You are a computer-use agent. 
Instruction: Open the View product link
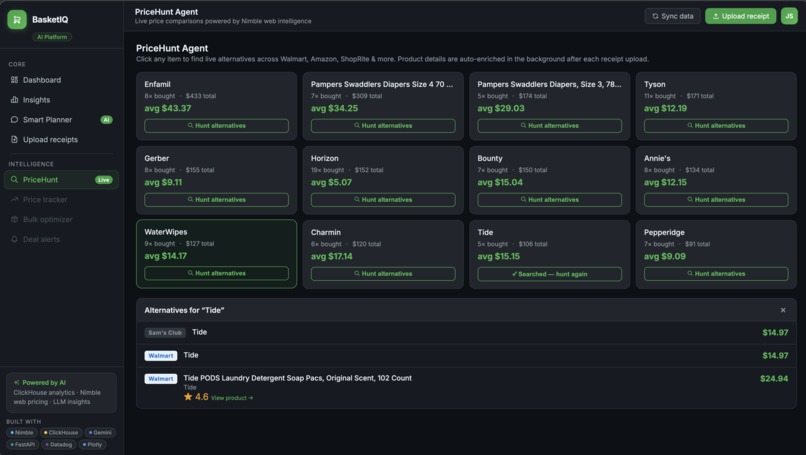pos(232,398)
